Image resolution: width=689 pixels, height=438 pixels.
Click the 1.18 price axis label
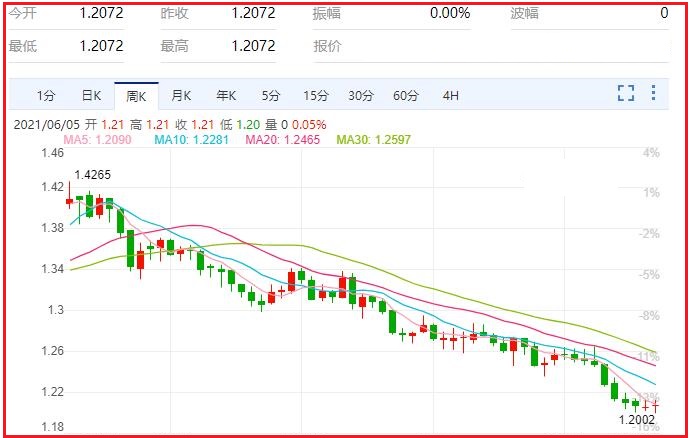click(53, 427)
